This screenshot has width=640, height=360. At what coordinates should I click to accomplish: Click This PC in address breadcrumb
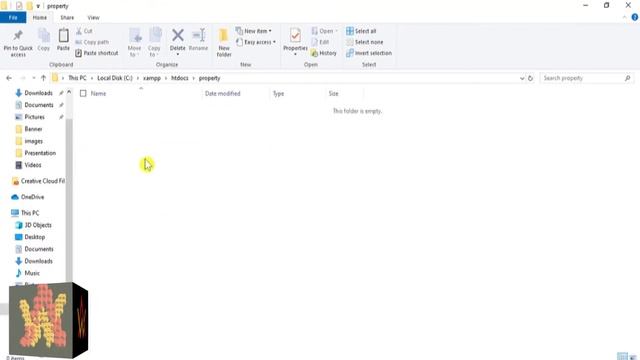pos(77,78)
